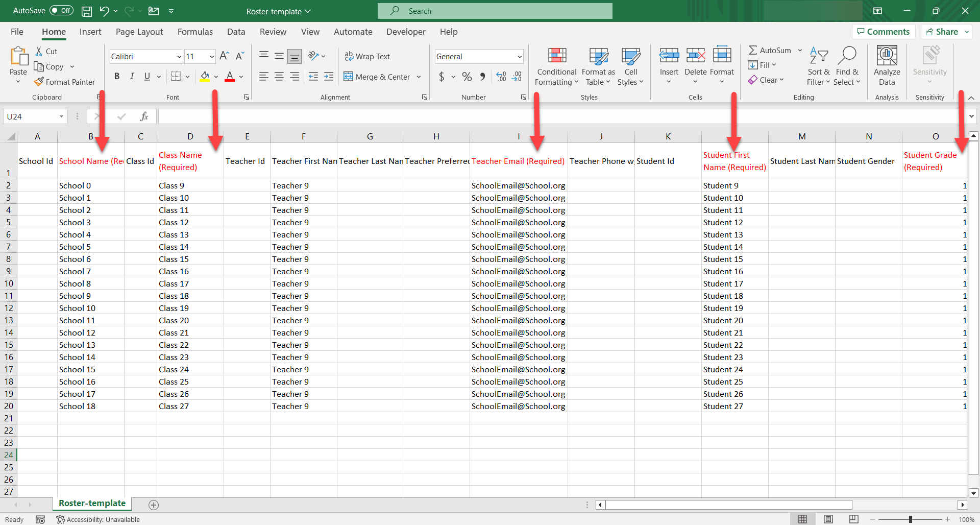Screen dimensions: 980x525
Task: Open the Data tab
Action: [x=236, y=32]
